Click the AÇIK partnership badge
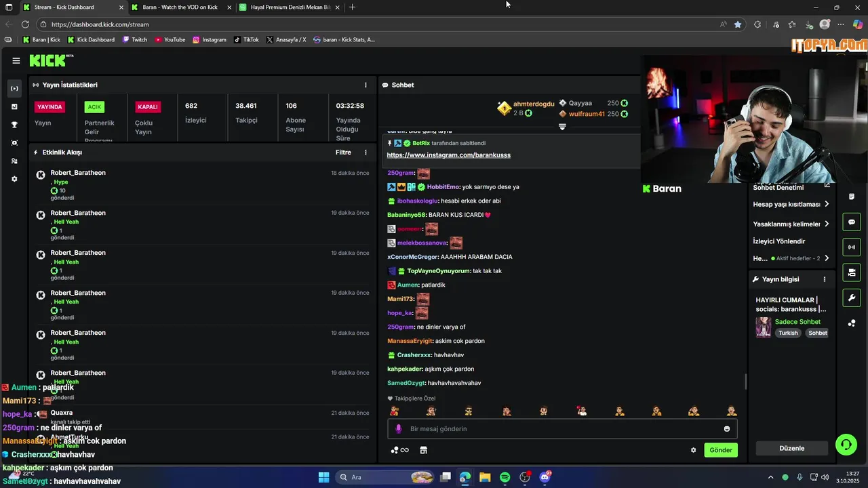This screenshot has height=488, width=868. point(94,107)
